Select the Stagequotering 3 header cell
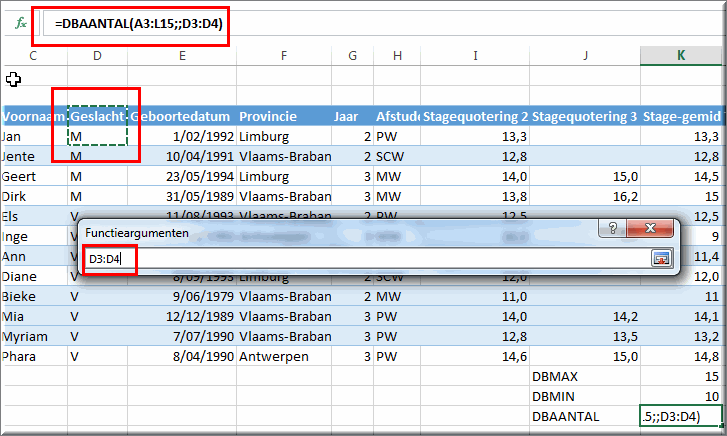The width and height of the screenshot is (727, 436). pos(585,117)
